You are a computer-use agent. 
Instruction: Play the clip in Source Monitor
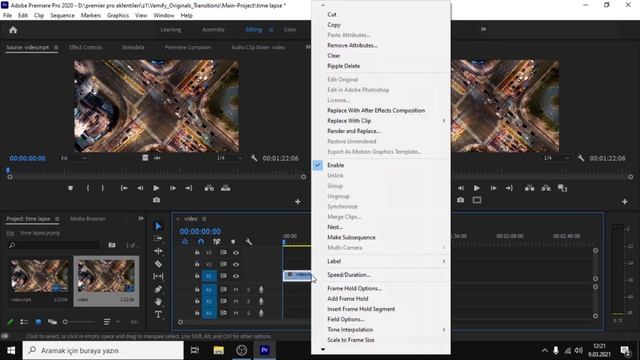pos(156,188)
